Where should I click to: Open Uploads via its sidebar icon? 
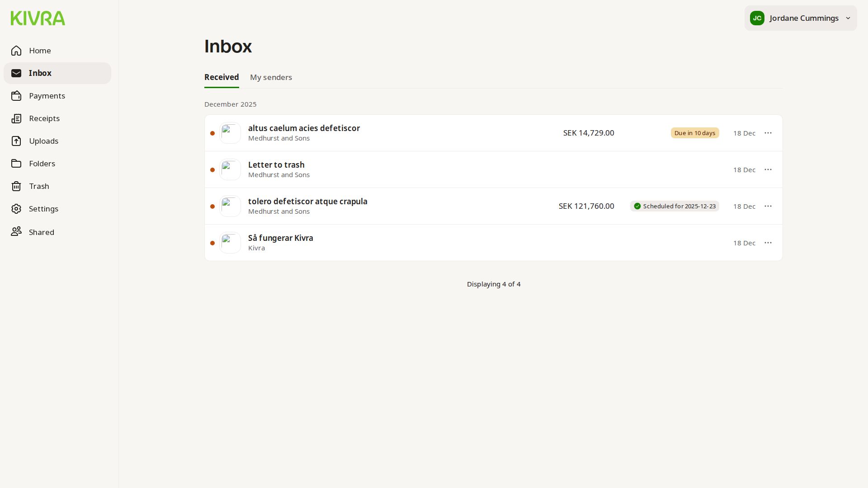coord(16,141)
